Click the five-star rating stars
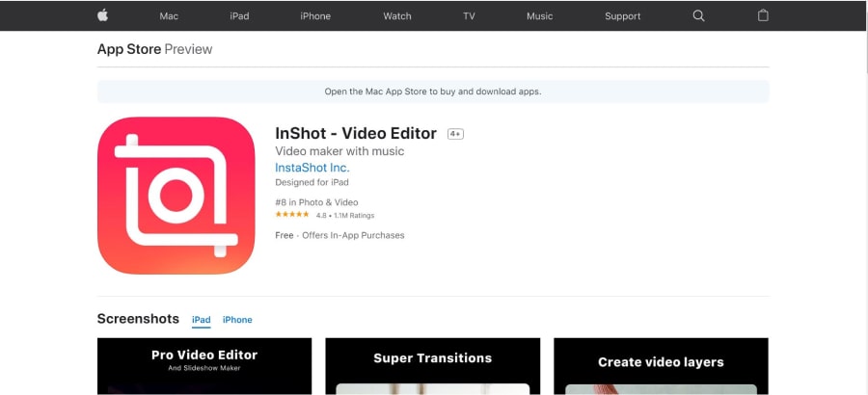Image resolution: width=868 pixels, height=395 pixels. coord(291,215)
